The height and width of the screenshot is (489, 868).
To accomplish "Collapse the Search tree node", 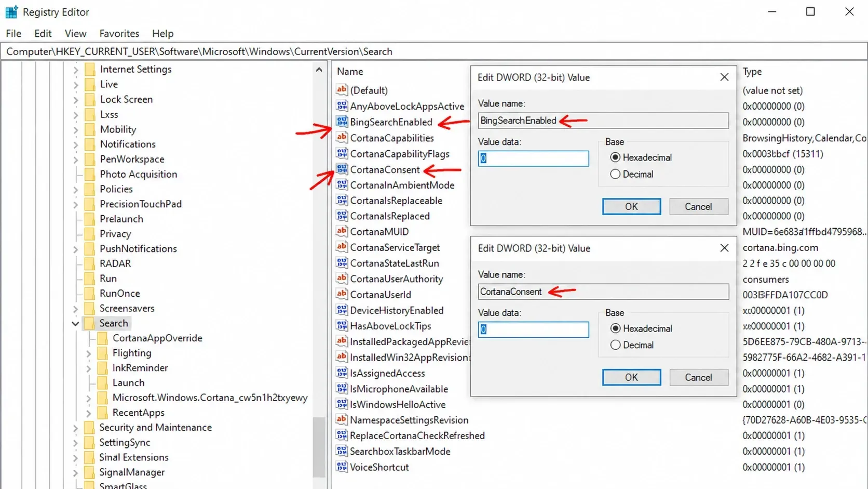I will point(75,323).
